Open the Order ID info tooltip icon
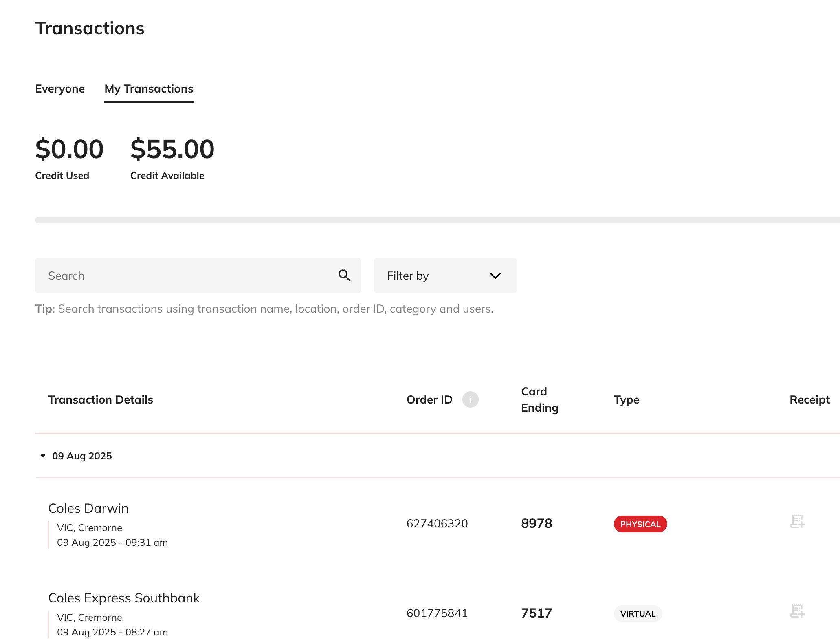Screen dimensions: 840x644 tap(471, 399)
